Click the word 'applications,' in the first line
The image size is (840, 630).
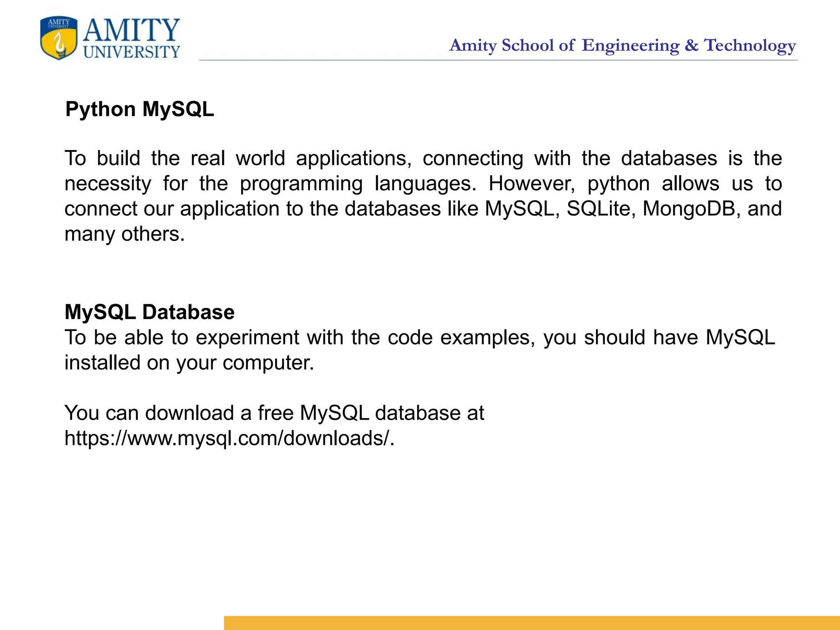pyautogui.click(x=354, y=159)
